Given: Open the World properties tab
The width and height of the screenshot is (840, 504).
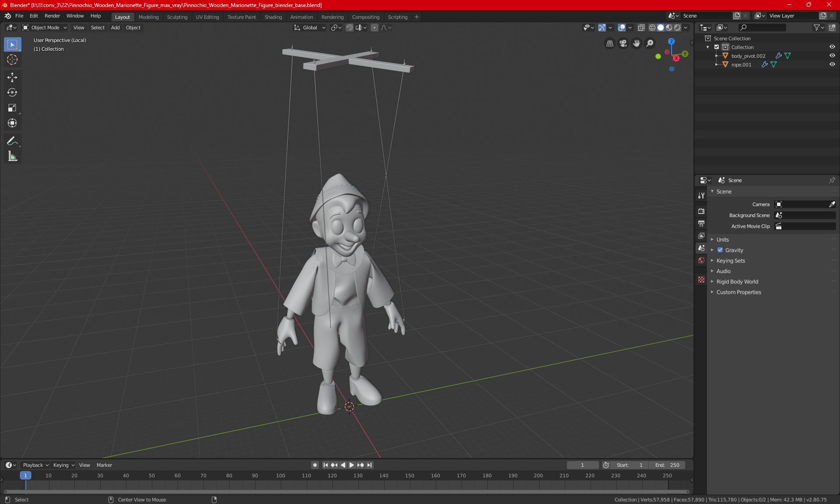Looking at the screenshot, I should (701, 260).
